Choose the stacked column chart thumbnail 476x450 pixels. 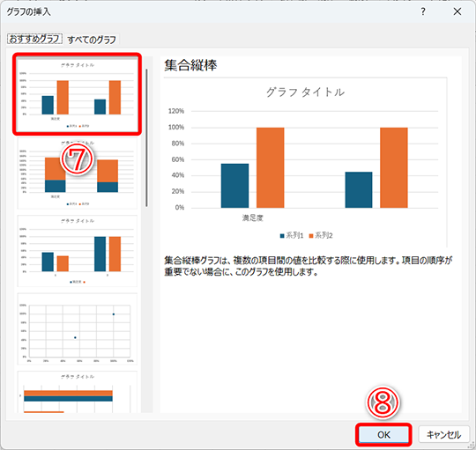pyautogui.click(x=77, y=173)
